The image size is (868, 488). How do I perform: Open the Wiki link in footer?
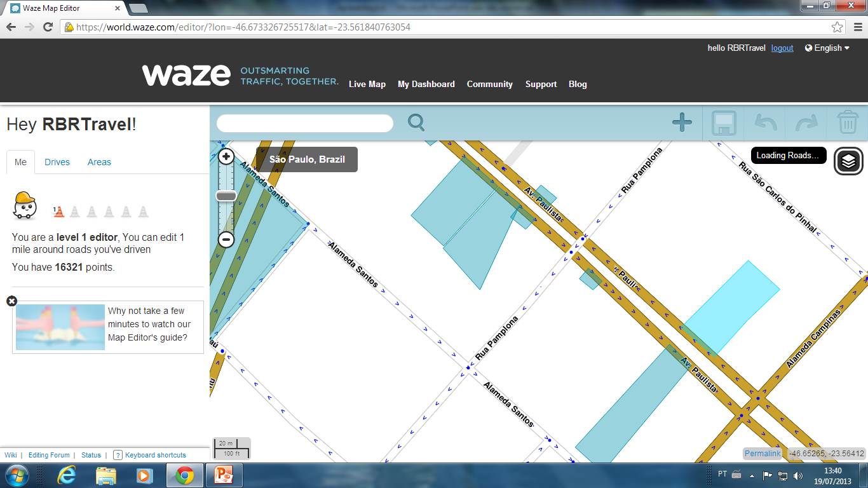tap(11, 455)
